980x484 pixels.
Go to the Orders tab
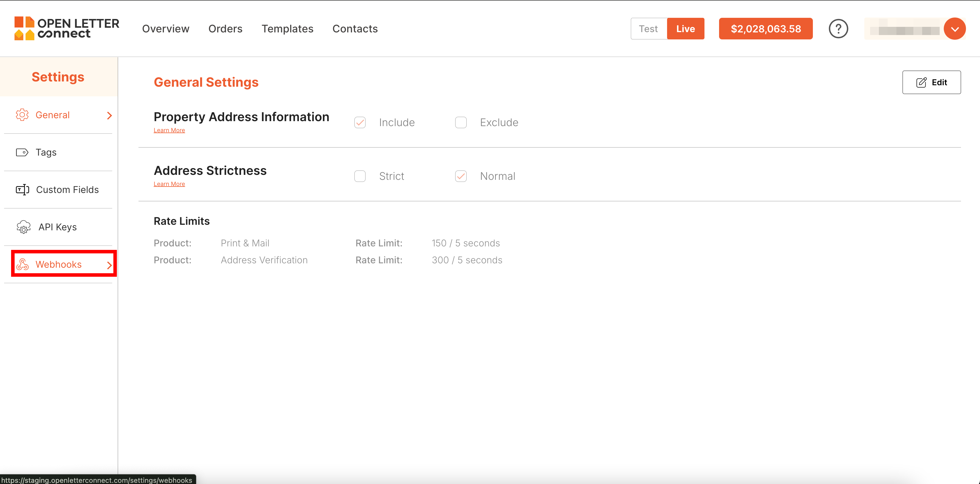[225, 29]
